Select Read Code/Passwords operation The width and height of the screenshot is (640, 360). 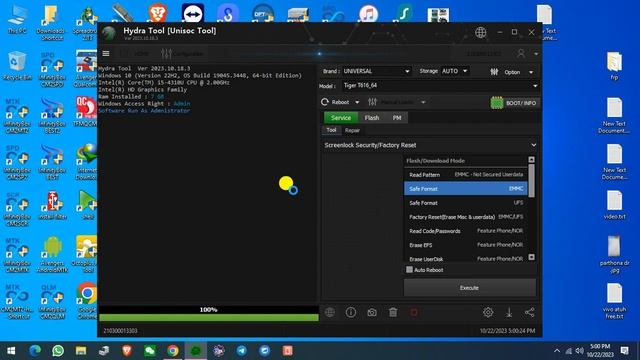point(466,231)
